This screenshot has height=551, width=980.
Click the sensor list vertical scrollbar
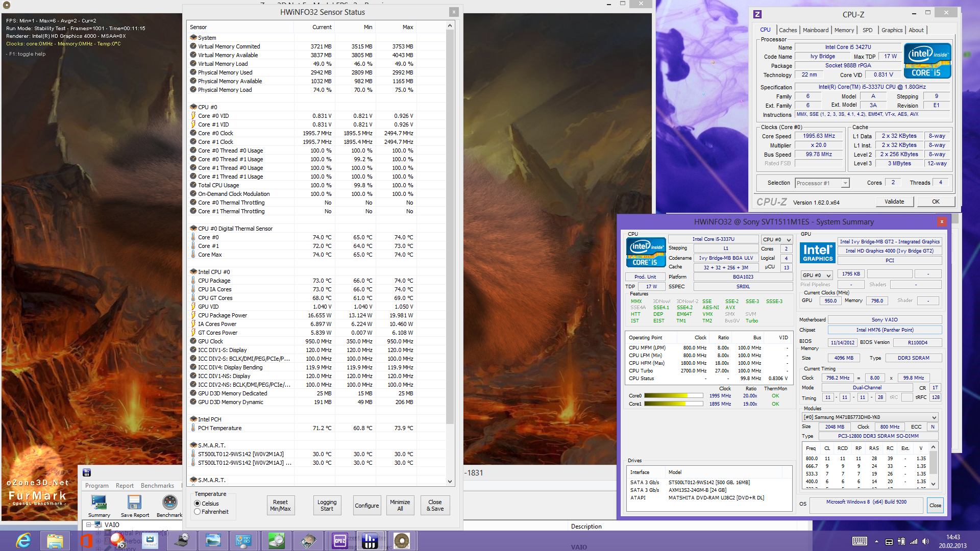pyautogui.click(x=450, y=227)
